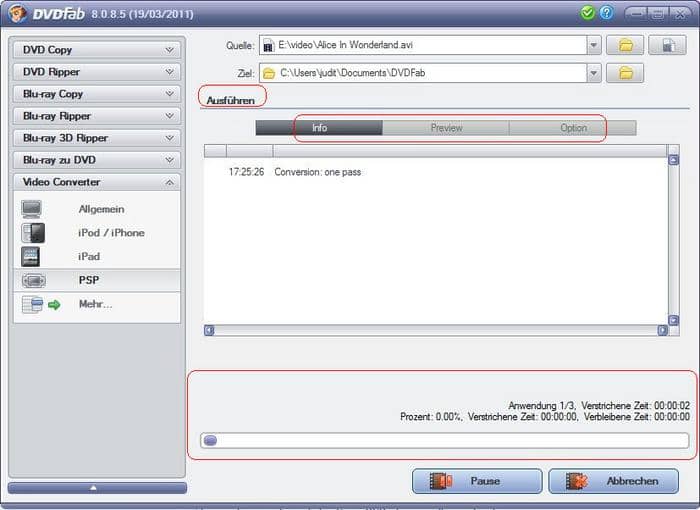Collapse the Video Converter section
The width and height of the screenshot is (700, 510).
[x=97, y=182]
